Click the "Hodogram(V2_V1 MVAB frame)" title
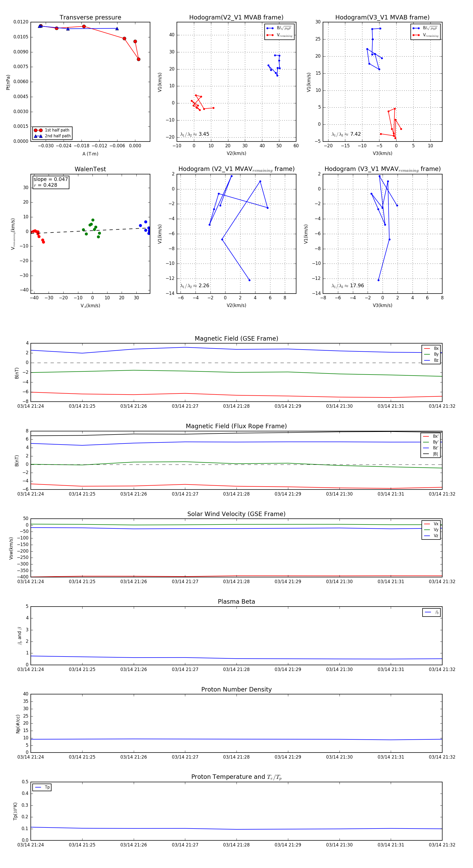 pos(236,18)
